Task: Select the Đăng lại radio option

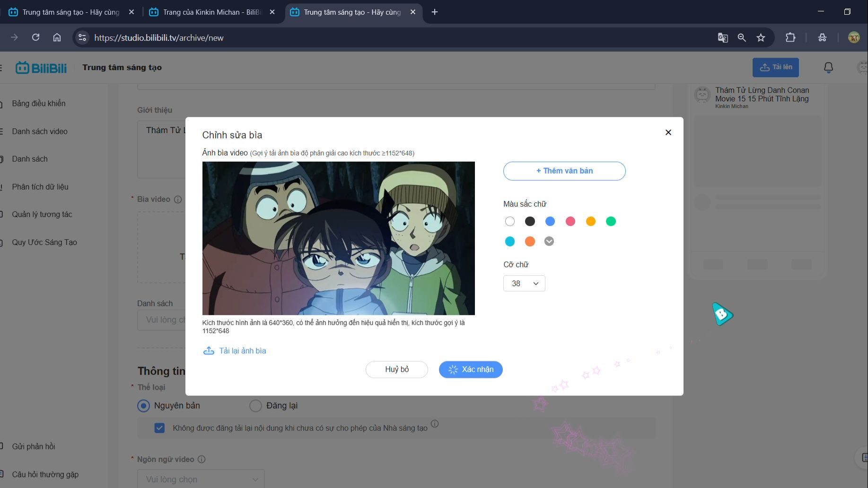Action: pos(255,406)
